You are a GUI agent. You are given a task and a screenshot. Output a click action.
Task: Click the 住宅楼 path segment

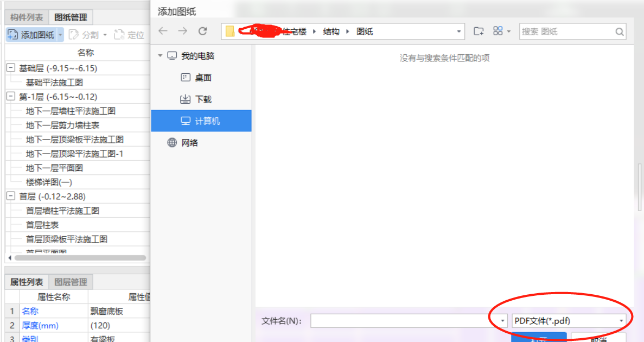pos(295,31)
